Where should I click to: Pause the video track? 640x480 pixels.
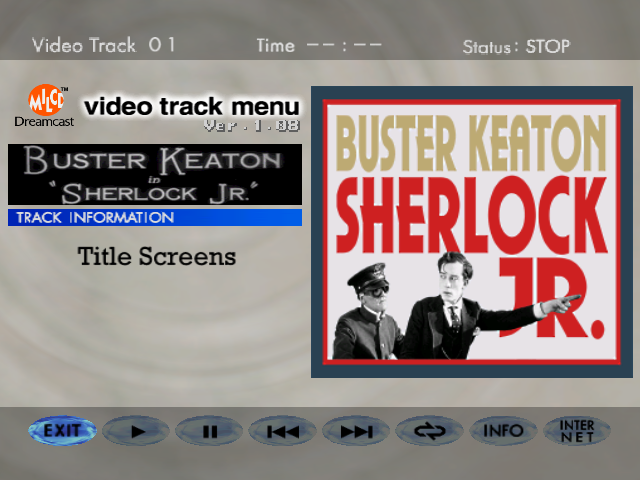[x=209, y=431]
